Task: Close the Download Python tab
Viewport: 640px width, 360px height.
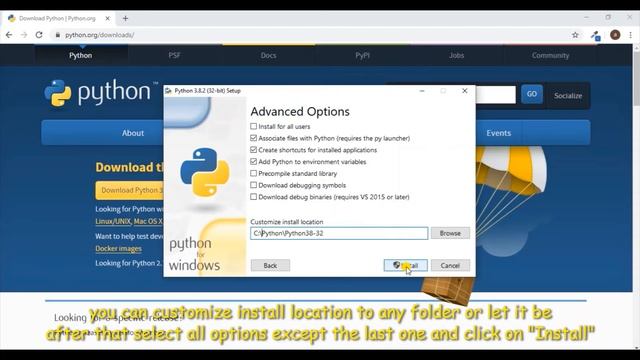Action: [108, 18]
